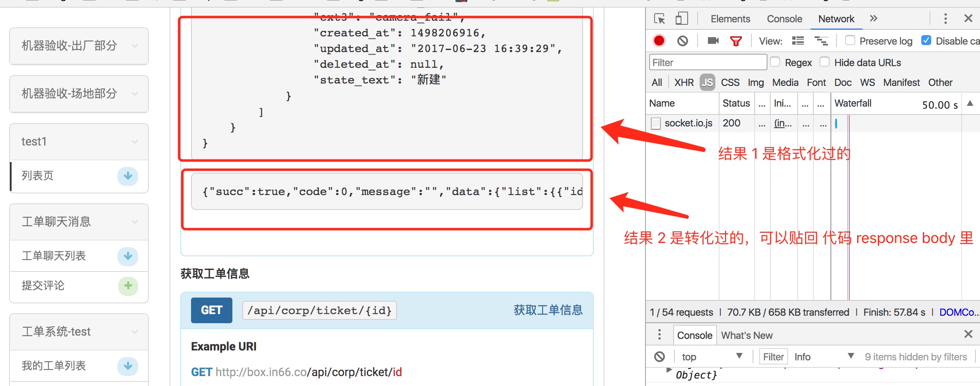Select the Console drawer tab
Viewport: 980px width, 386px height.
695,335
